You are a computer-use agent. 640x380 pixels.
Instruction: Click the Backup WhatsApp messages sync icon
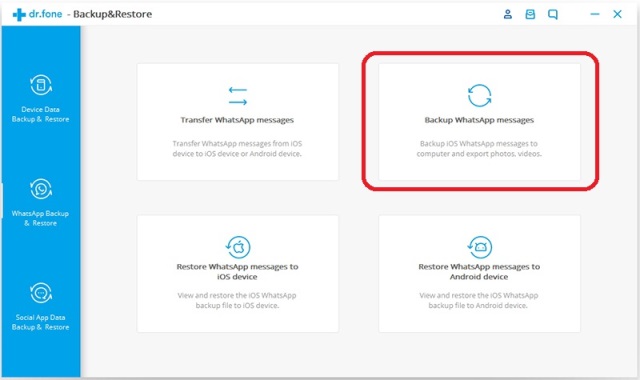point(479,96)
